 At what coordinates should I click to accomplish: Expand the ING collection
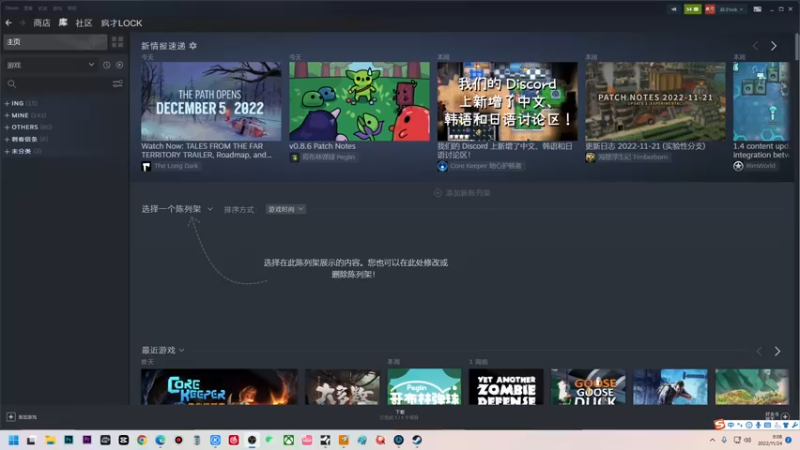click(x=7, y=103)
